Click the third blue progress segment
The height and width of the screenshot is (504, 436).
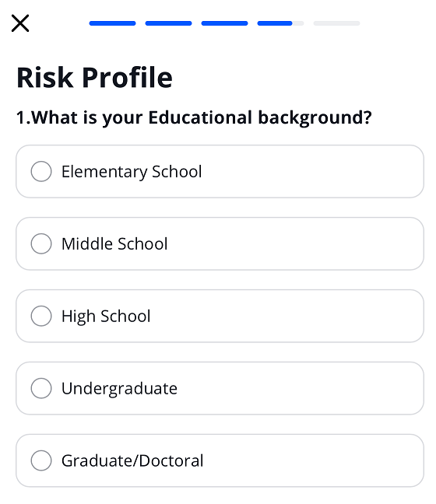[x=224, y=23]
